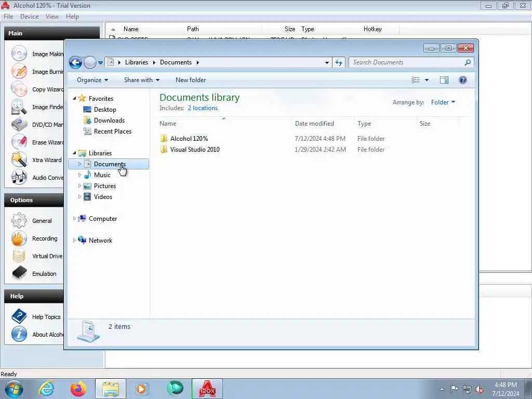Viewport: 532px width, 399px height.
Task: Sort by Name column in Explorer
Action: click(x=225, y=124)
